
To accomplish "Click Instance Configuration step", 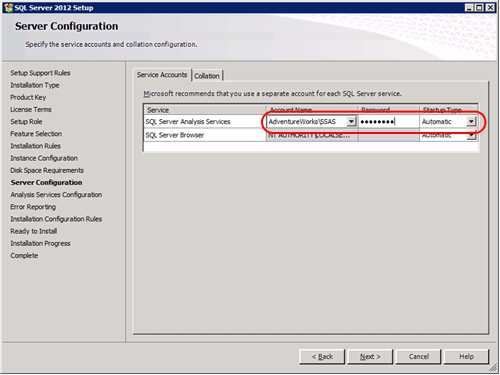I will [44, 158].
